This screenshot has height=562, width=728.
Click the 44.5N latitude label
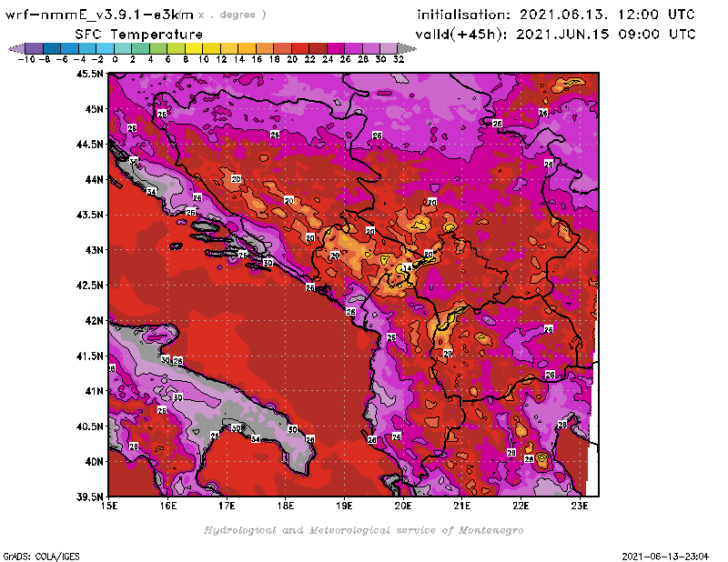pos(89,144)
